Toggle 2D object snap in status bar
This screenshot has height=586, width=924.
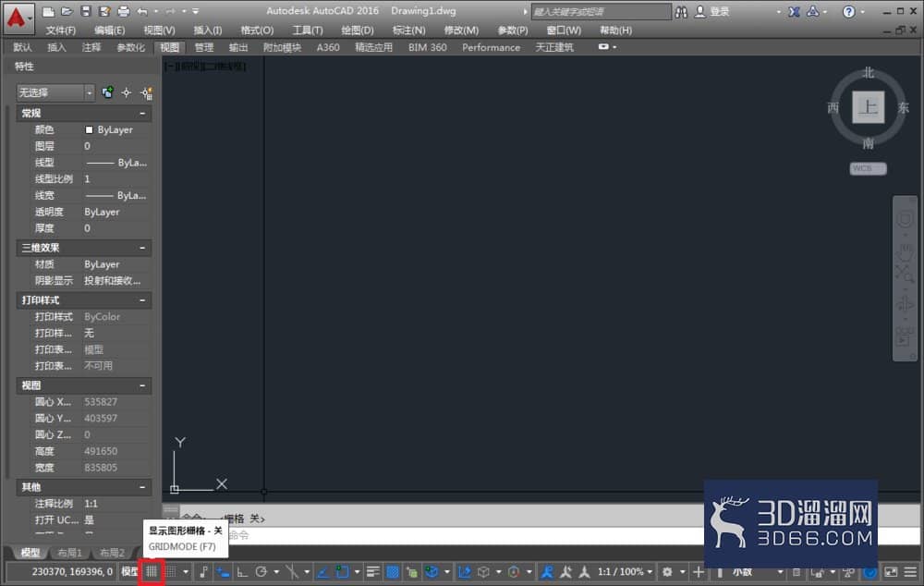point(342,572)
